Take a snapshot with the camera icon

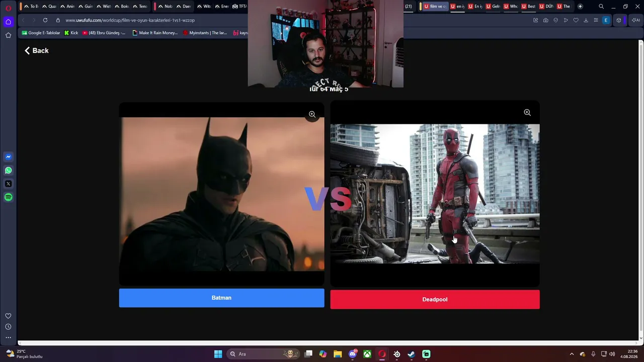[x=546, y=20]
